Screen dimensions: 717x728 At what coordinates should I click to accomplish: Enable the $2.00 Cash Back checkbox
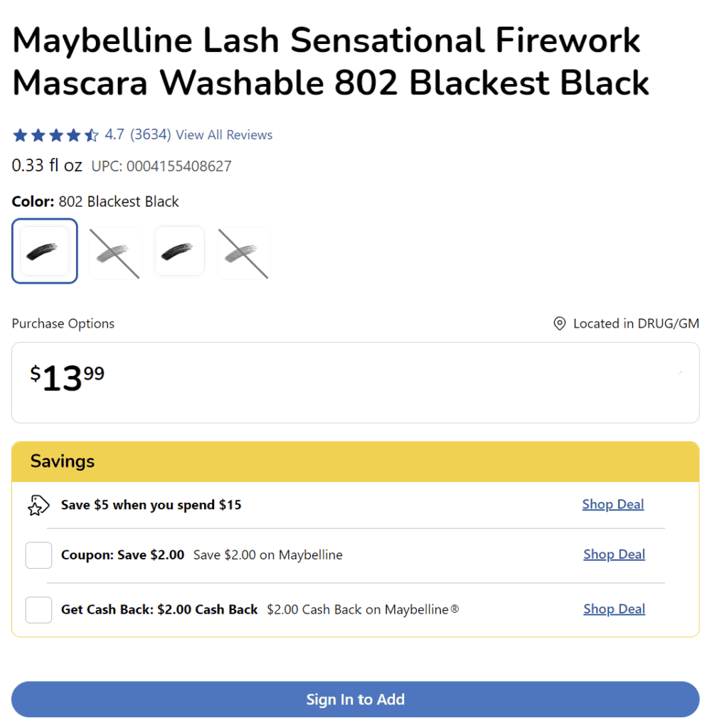coord(38,610)
